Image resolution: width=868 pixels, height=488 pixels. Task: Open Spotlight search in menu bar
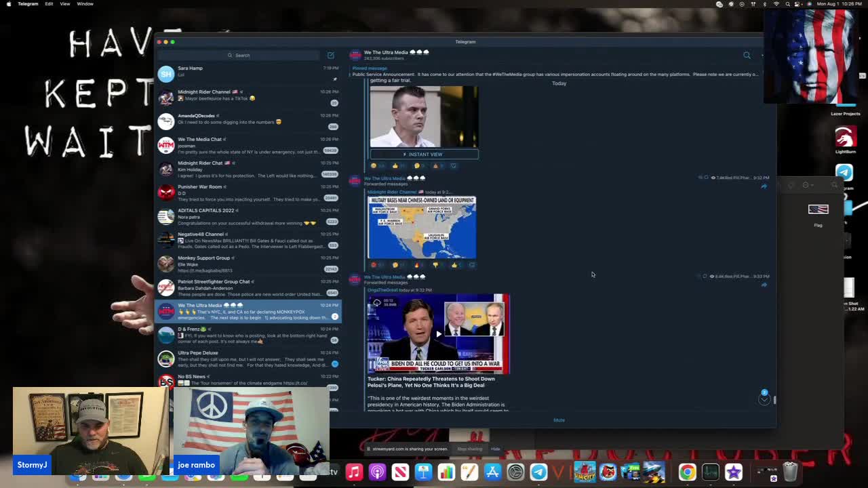[787, 4]
